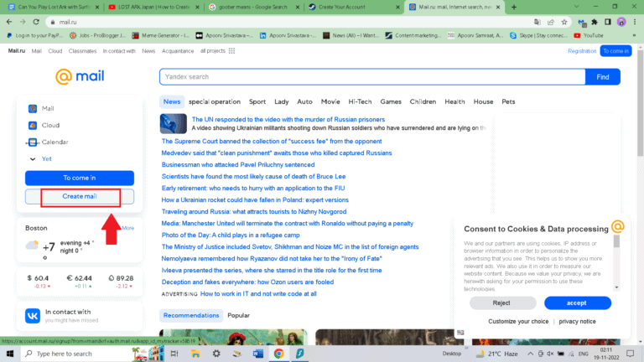The image size is (644, 362).
Task: Select the Hi-Tech category tab
Action: tap(360, 101)
